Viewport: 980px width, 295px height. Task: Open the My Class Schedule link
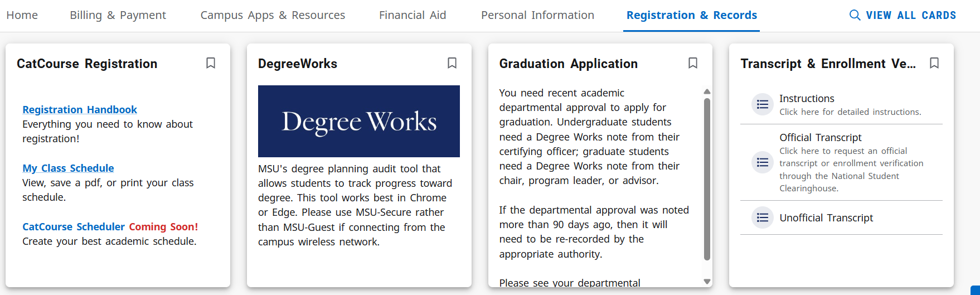[x=68, y=168]
